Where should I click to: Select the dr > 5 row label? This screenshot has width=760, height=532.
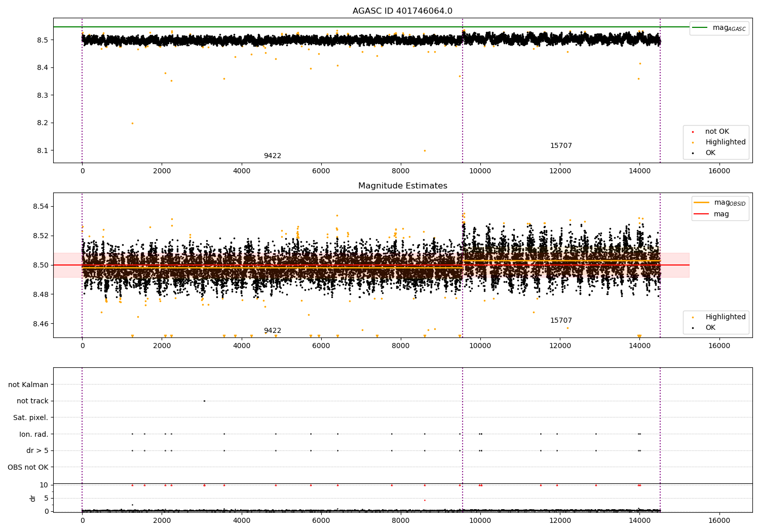coord(37,450)
